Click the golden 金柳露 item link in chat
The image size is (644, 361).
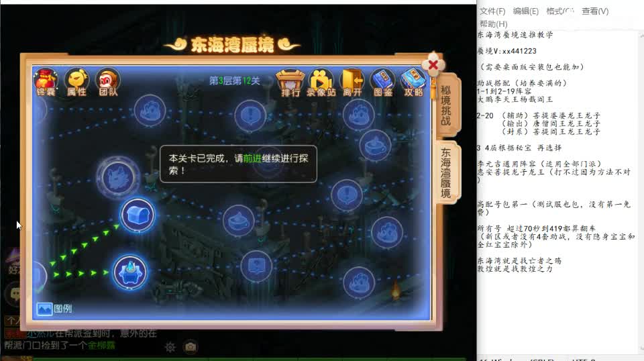pos(101,346)
